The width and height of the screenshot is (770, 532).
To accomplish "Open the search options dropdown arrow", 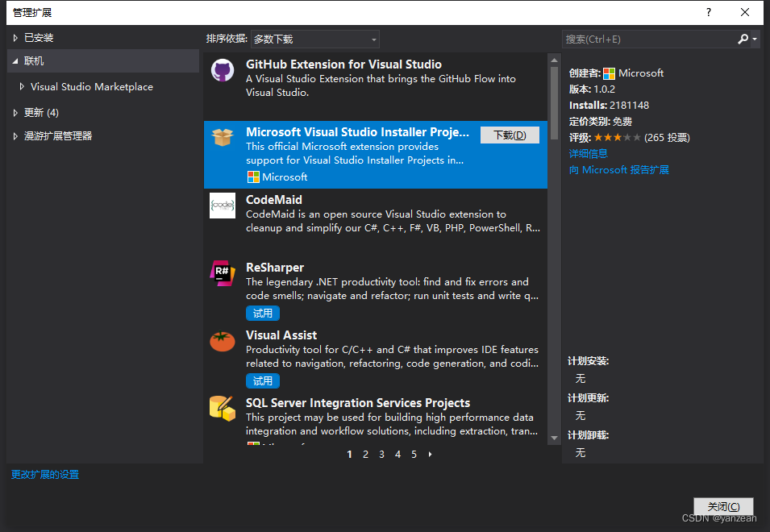I will tap(755, 39).
